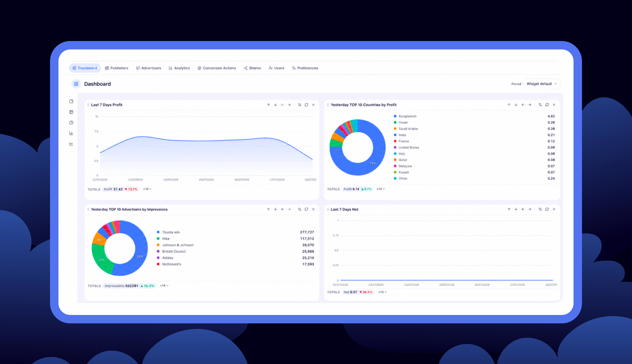The image size is (632, 364).
Task: Open settings of Advertisers by Impressions widget
Action: (299, 209)
